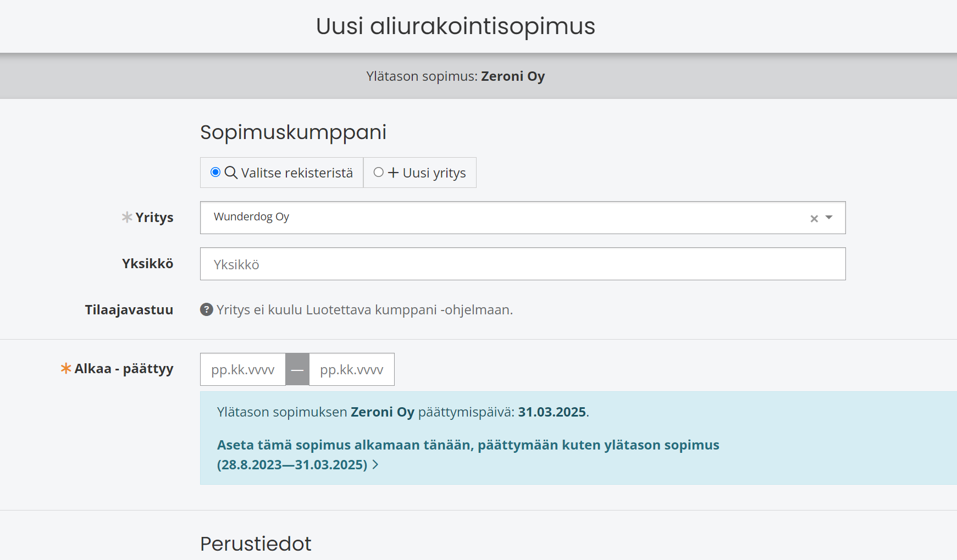Click the 'Sopimuskumppani' section heading
957x560 pixels.
(294, 132)
